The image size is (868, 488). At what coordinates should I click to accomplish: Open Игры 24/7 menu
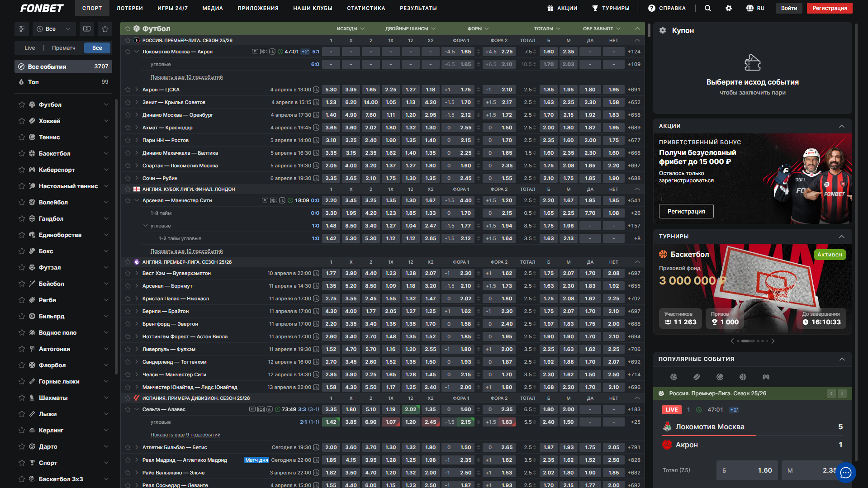point(173,8)
